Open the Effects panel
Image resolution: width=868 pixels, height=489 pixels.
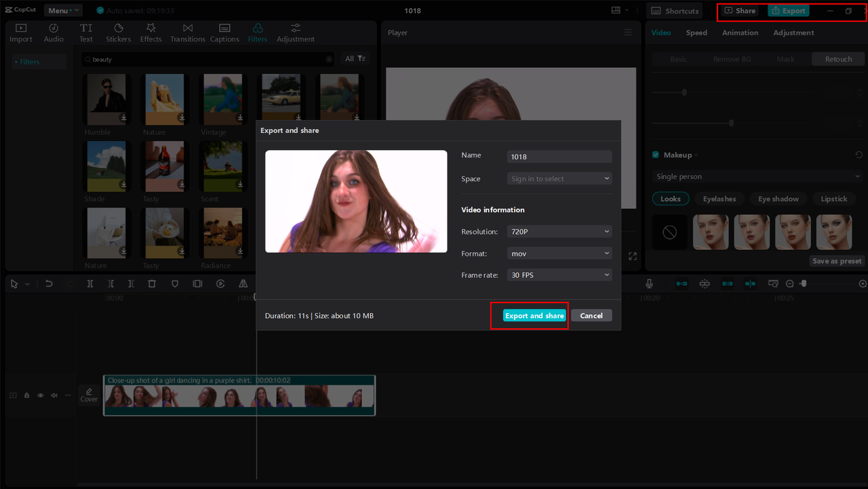tap(151, 31)
